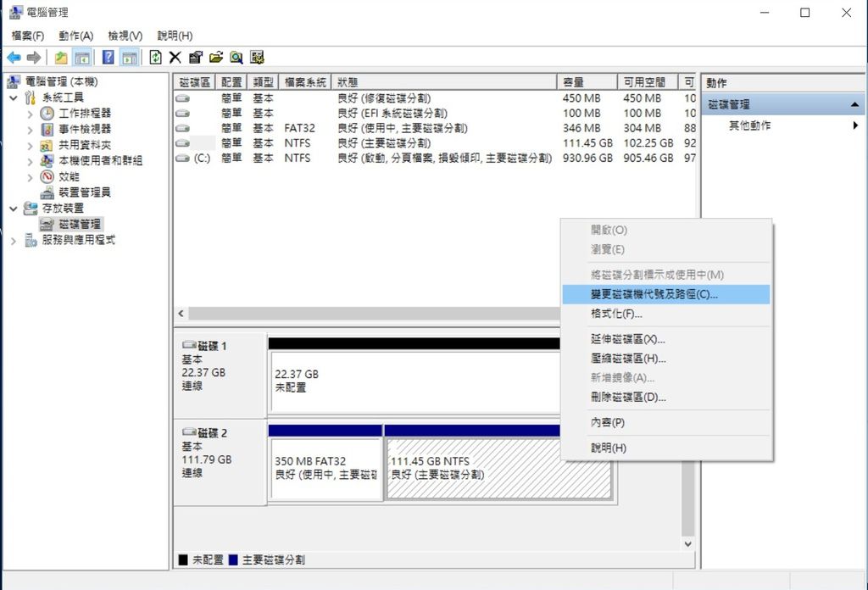Click the refresh icon with green arrows

[156, 57]
